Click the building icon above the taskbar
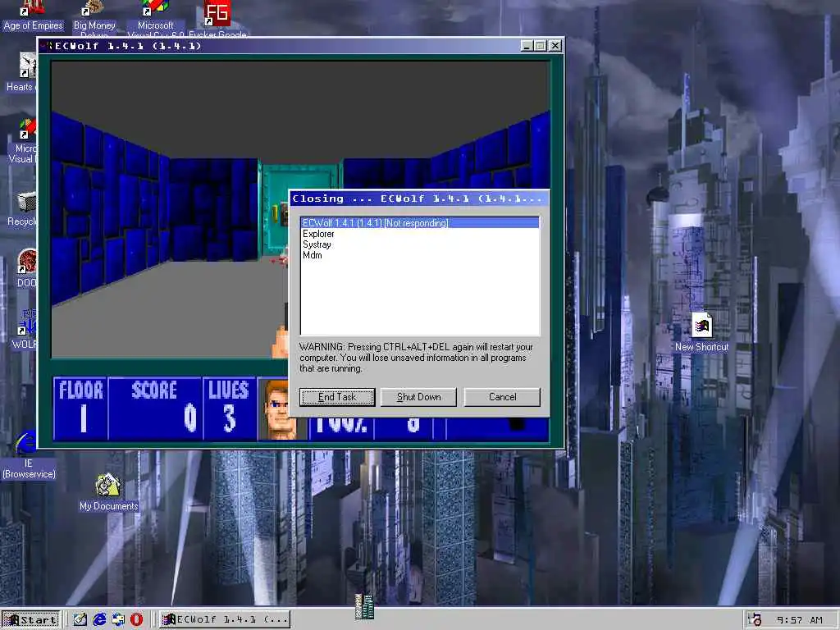This screenshot has width=840, height=630. 364,606
